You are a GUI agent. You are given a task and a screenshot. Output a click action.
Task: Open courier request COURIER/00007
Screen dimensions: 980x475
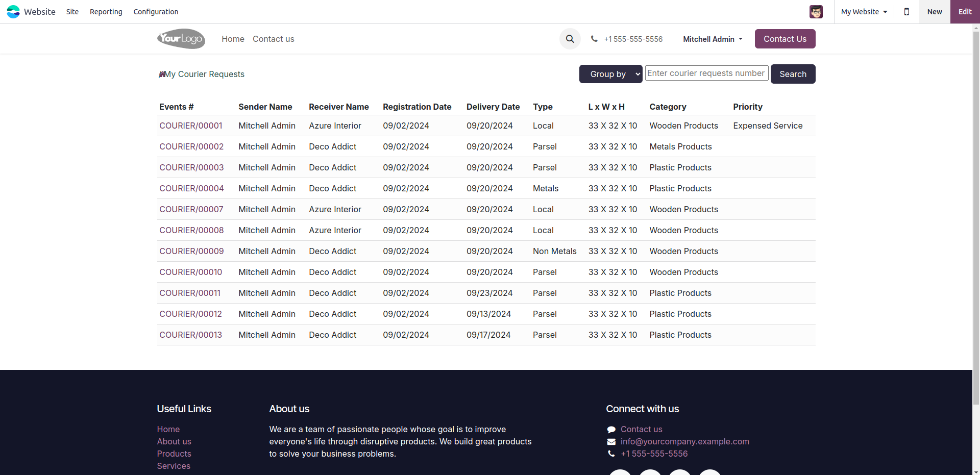point(191,209)
